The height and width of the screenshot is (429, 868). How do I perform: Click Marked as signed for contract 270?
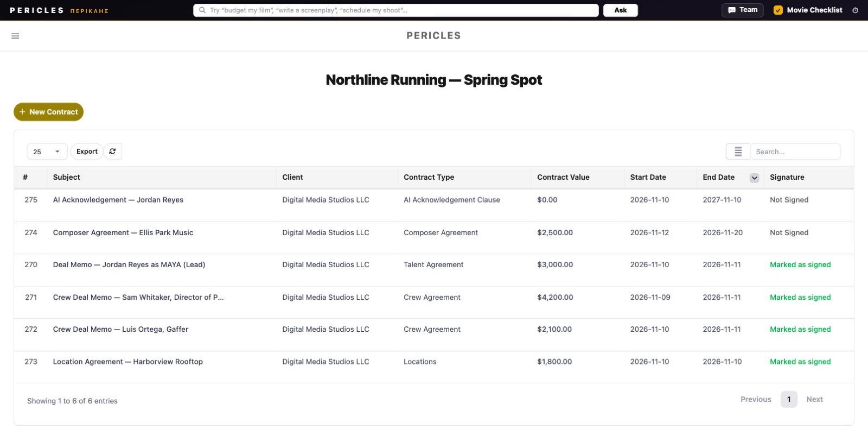pyautogui.click(x=800, y=264)
